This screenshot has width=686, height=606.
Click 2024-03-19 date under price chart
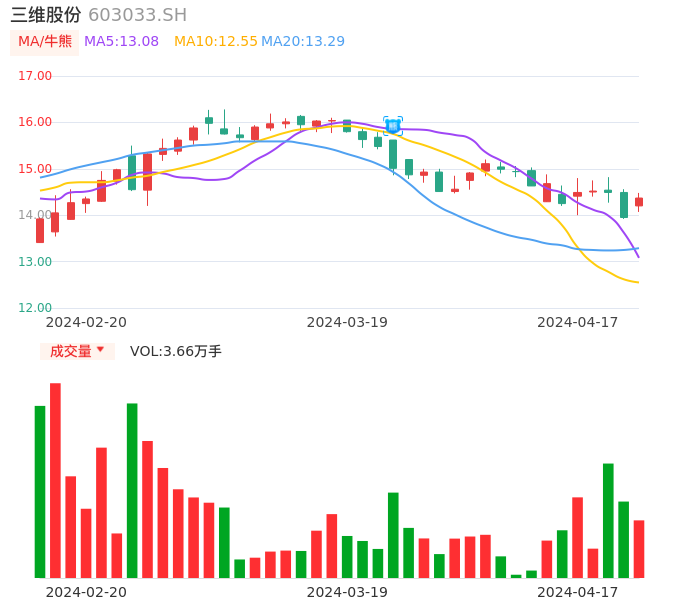click(347, 322)
